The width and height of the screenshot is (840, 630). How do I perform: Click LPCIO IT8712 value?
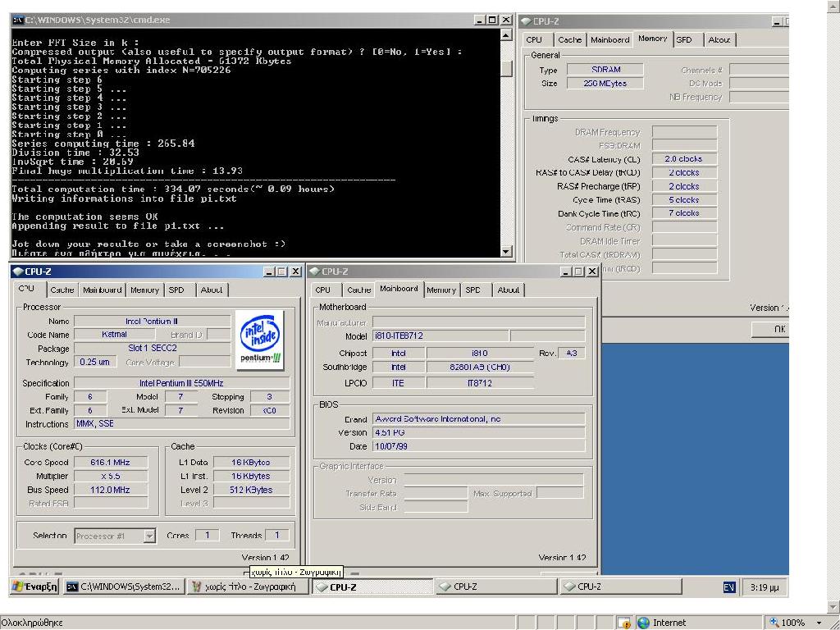coord(480,383)
